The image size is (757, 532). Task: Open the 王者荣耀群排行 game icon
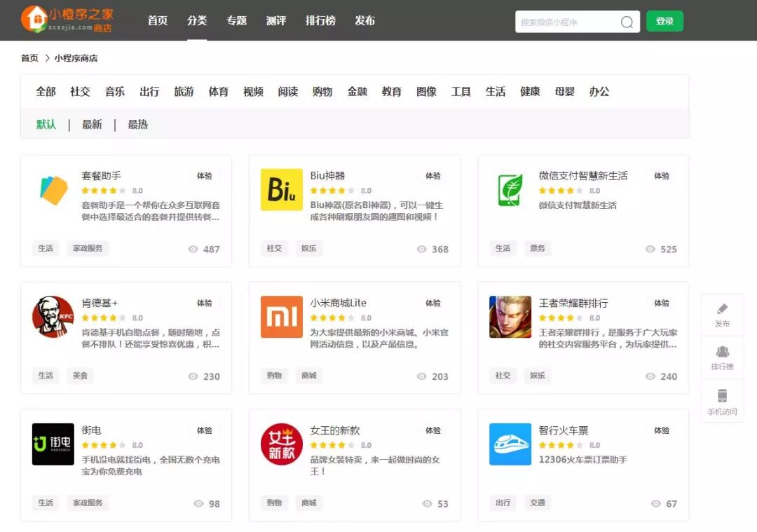tap(510, 317)
